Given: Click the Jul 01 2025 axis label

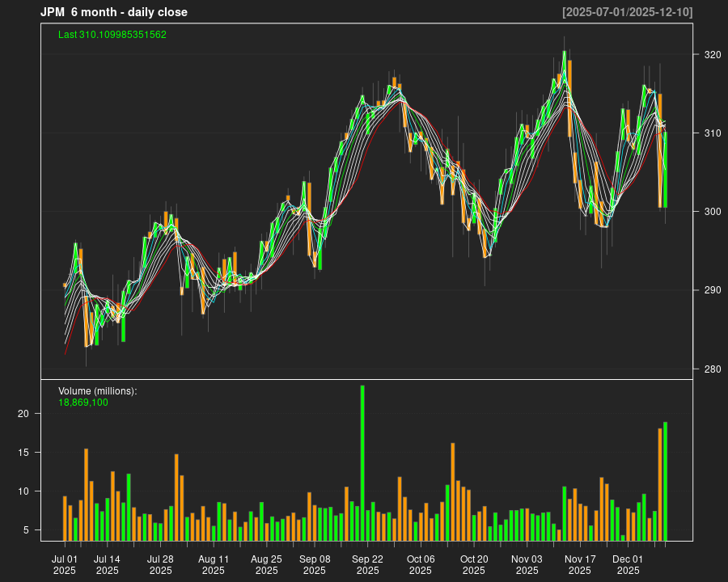Looking at the screenshot, I should tap(66, 563).
